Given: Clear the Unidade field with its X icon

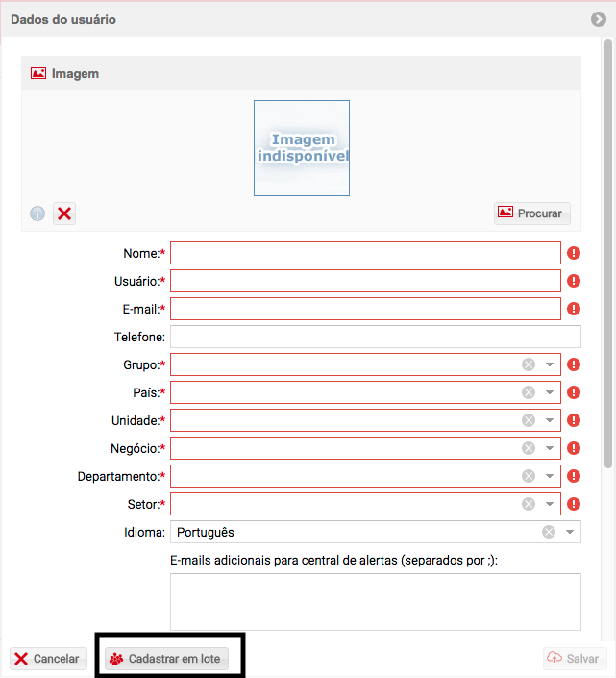Looking at the screenshot, I should pos(529,420).
